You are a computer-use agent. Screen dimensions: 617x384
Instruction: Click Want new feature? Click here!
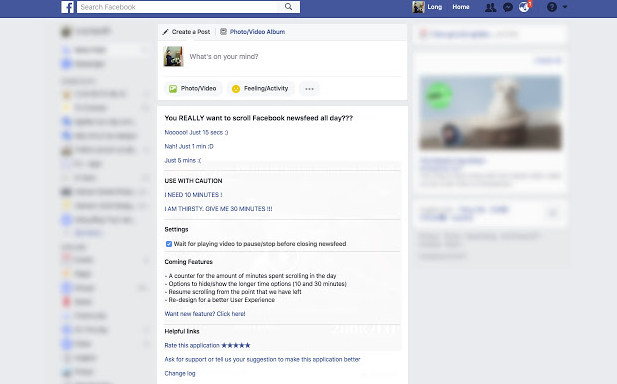(205, 314)
